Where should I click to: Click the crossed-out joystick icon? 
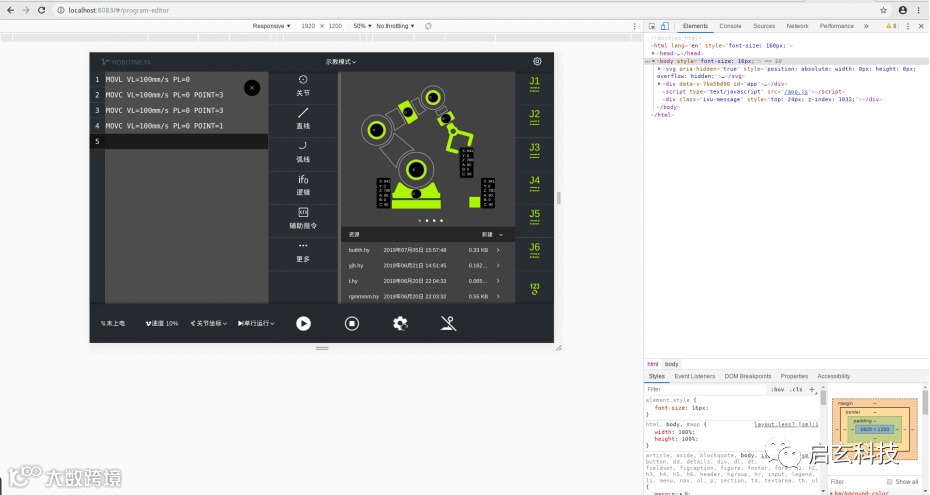[448, 323]
